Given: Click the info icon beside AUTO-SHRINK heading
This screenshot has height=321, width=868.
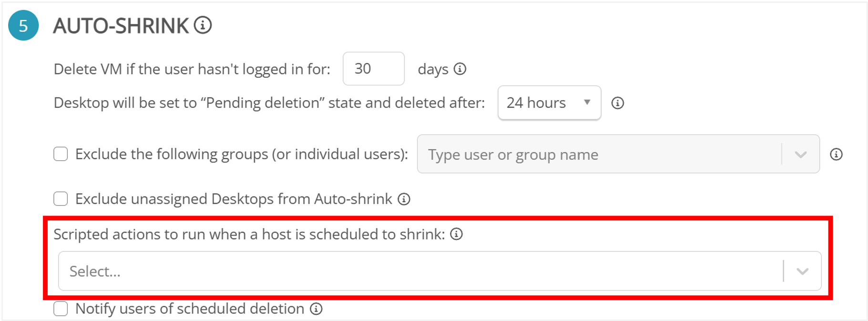Looking at the screenshot, I should pos(203,25).
